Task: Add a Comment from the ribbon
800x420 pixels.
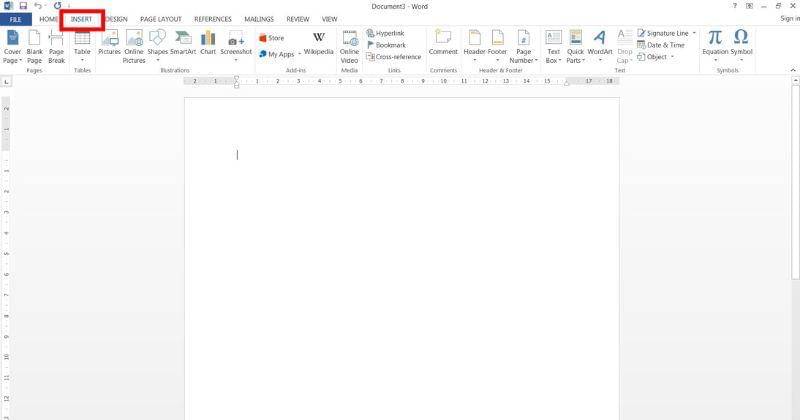Action: coord(443,44)
